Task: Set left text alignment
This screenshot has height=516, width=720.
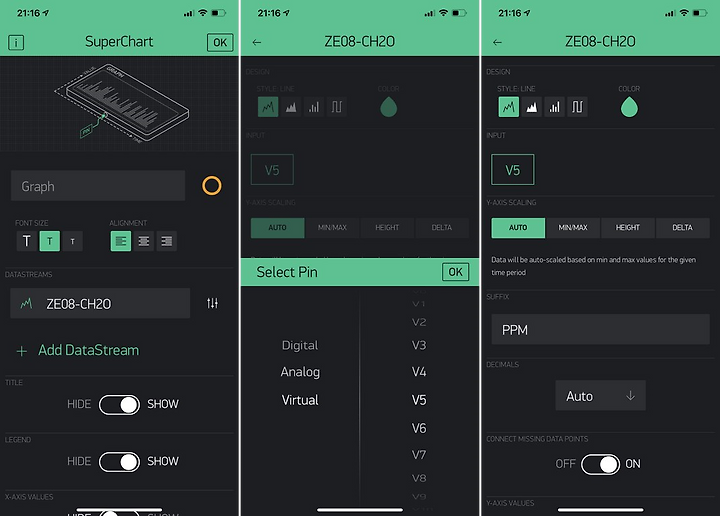Action: 121,241
